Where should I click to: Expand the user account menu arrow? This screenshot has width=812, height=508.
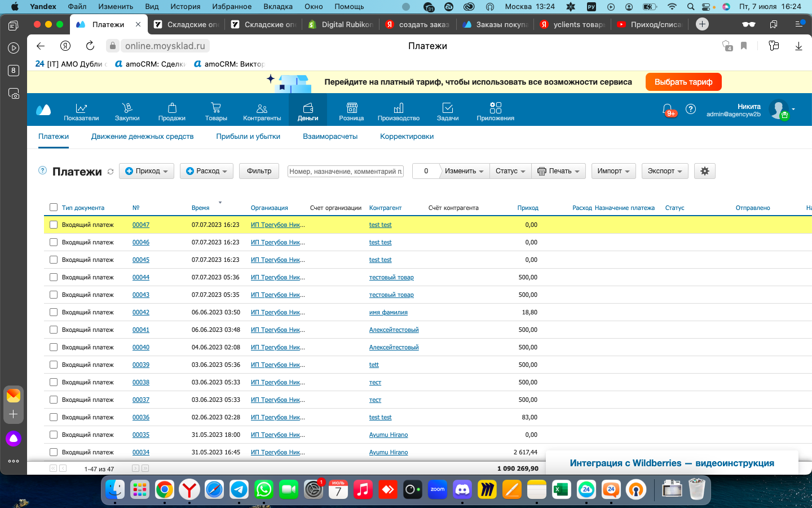point(793,109)
